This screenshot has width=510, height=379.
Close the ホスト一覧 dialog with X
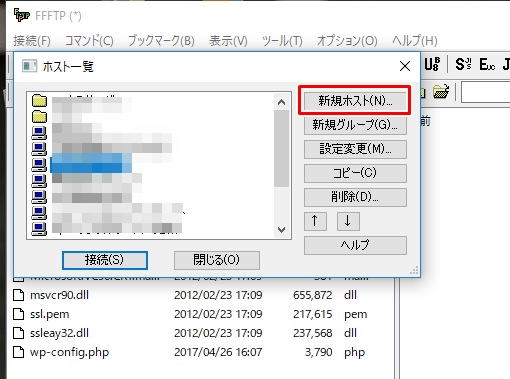point(405,66)
